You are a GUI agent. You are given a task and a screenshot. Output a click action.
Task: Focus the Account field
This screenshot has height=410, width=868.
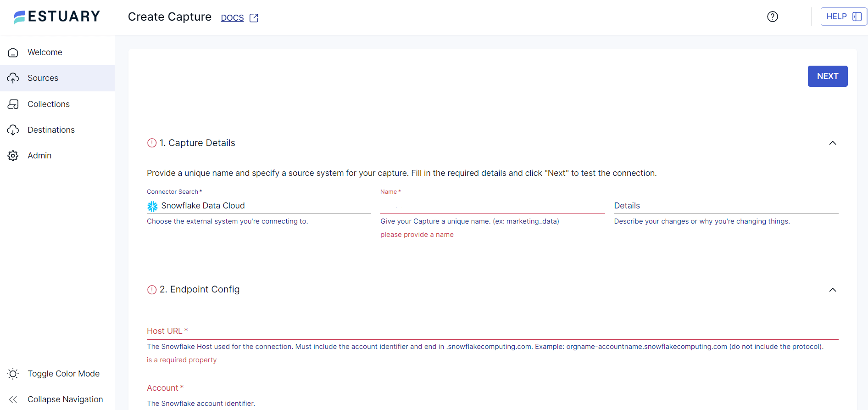tap(492, 388)
